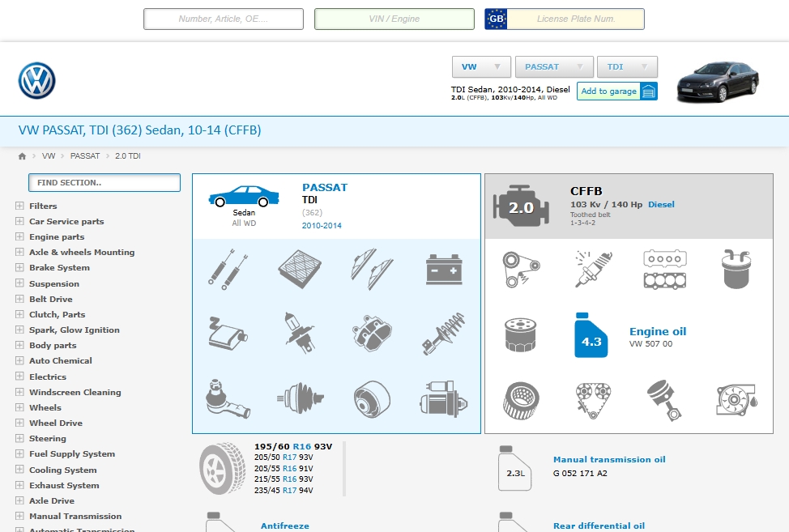Open the TDI engine dropdown

627,66
